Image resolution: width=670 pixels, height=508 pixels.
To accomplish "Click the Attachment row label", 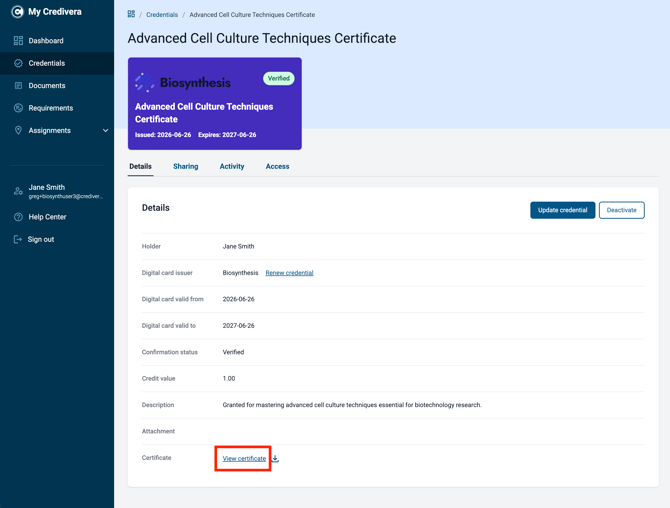I will click(158, 432).
